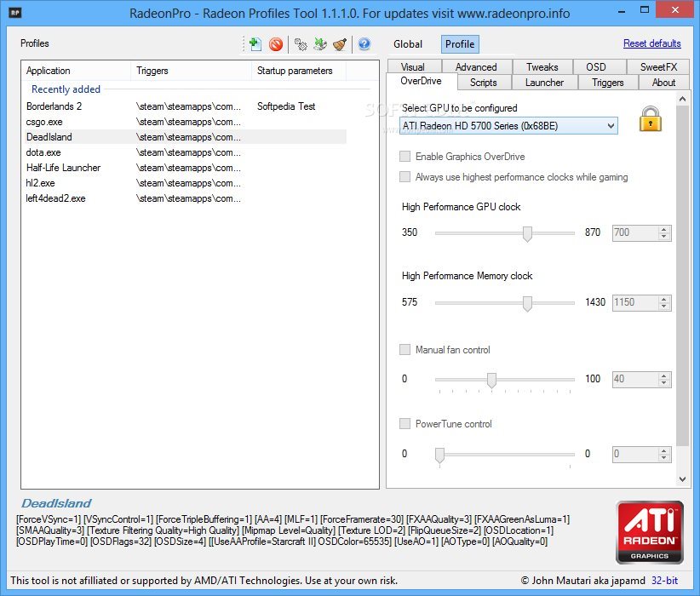Increase fan speed value with up arrow
The image size is (700, 596).
click(664, 375)
